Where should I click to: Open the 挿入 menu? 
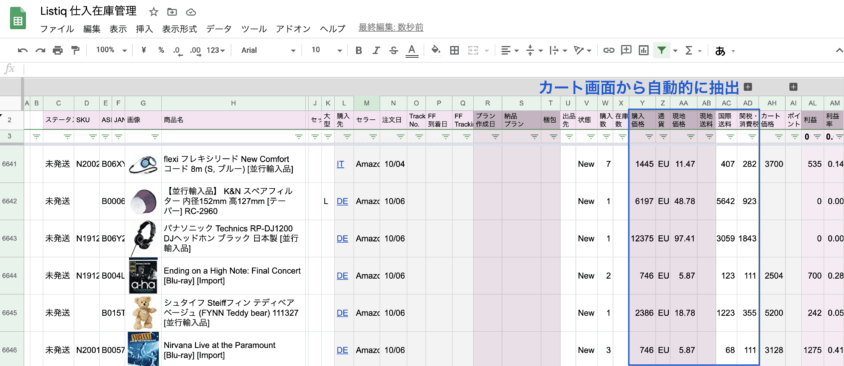144,29
